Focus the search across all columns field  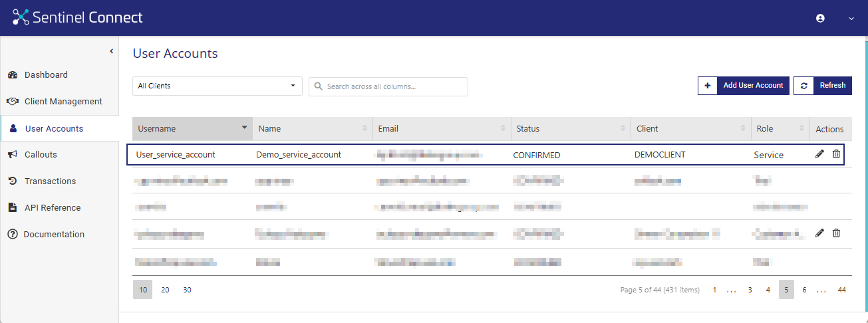(x=394, y=86)
